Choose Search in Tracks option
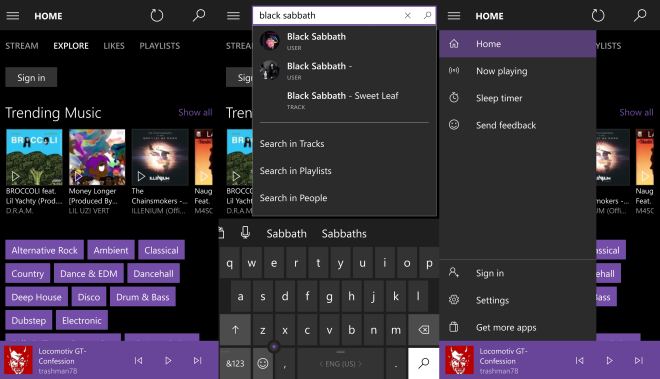Viewport: 660px width, 379px height. pyautogui.click(x=344, y=144)
